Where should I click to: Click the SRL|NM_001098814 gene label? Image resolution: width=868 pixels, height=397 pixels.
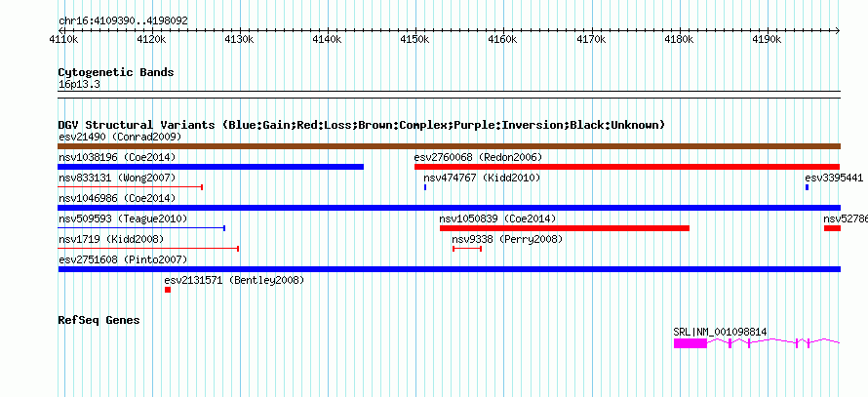point(720,332)
